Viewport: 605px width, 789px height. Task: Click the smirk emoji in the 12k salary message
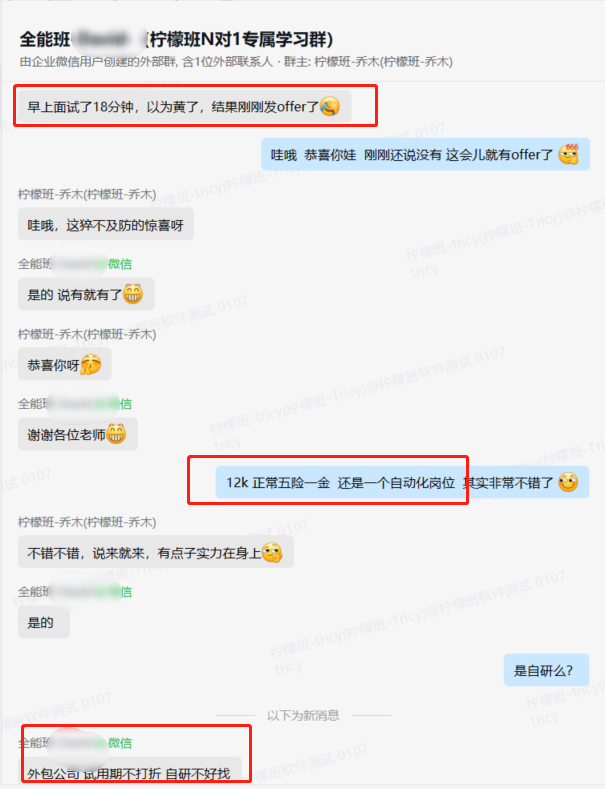click(568, 482)
